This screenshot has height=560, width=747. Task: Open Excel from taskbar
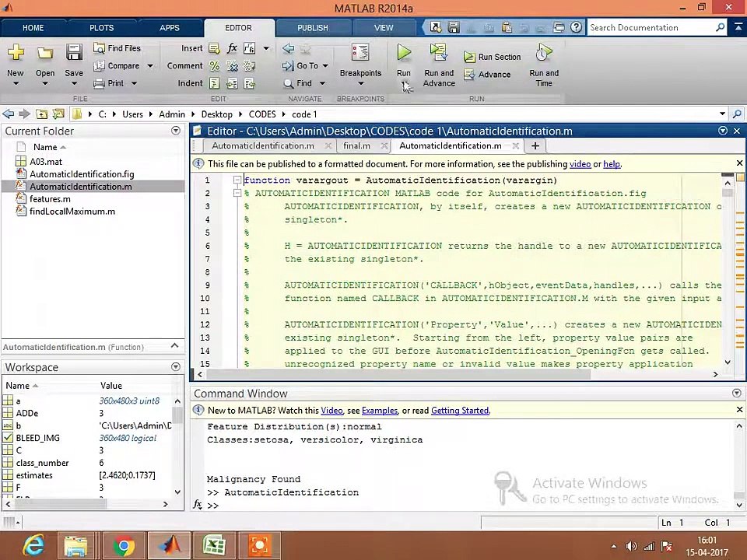(x=215, y=546)
